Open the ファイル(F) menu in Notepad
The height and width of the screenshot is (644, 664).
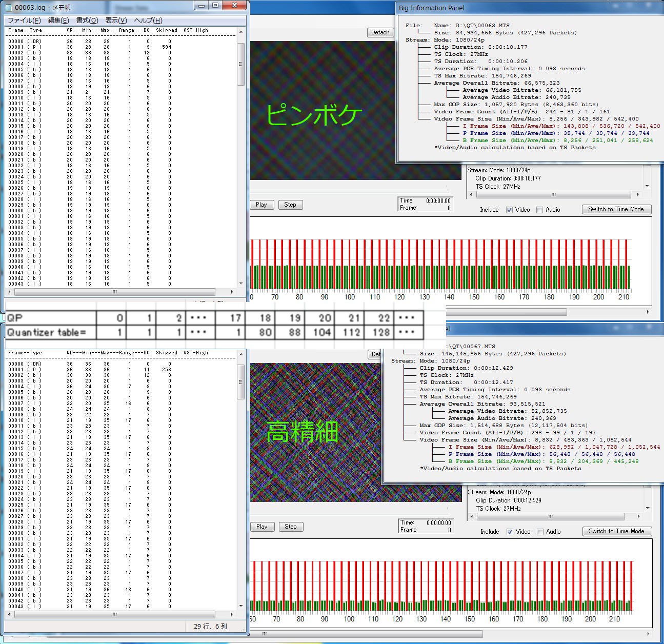pos(24,21)
